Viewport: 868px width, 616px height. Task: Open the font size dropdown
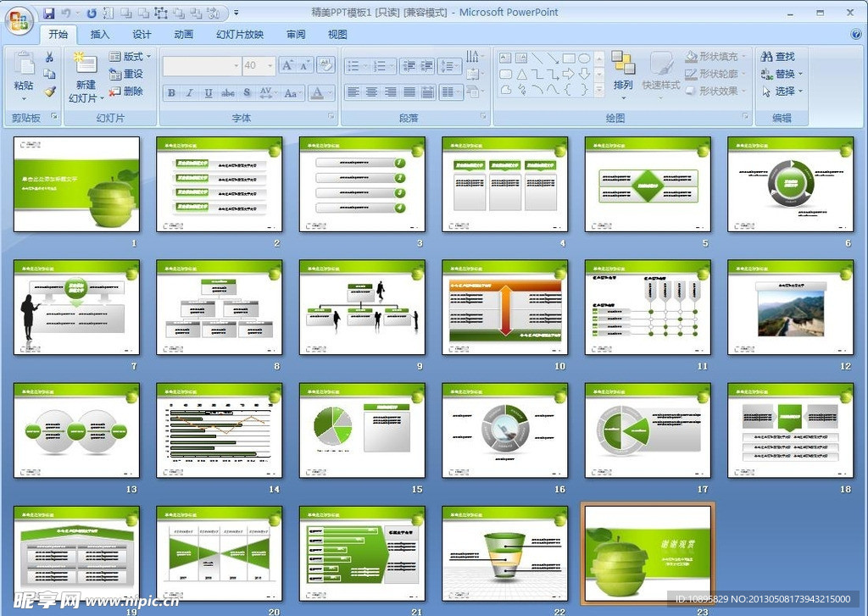pyautogui.click(x=270, y=65)
